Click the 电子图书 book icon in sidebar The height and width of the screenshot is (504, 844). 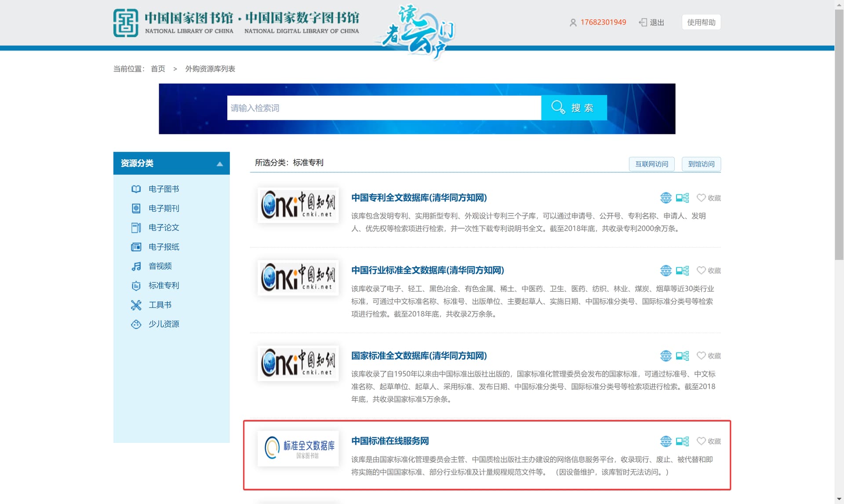click(136, 189)
